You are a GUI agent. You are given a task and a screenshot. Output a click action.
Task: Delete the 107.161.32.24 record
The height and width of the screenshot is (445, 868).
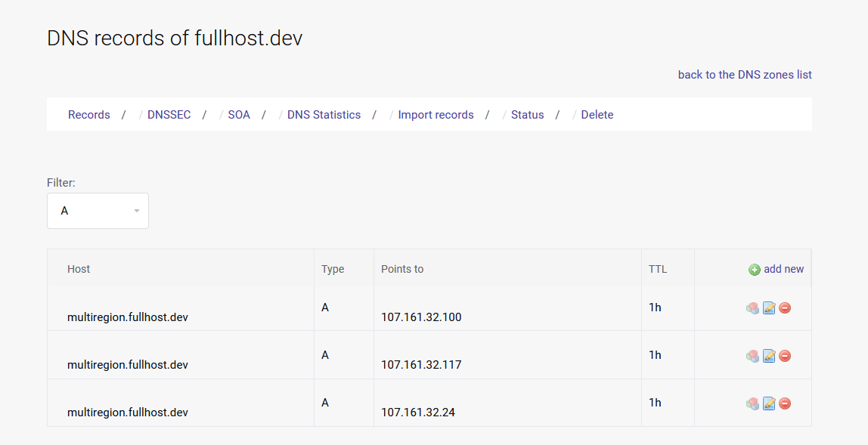[785, 403]
